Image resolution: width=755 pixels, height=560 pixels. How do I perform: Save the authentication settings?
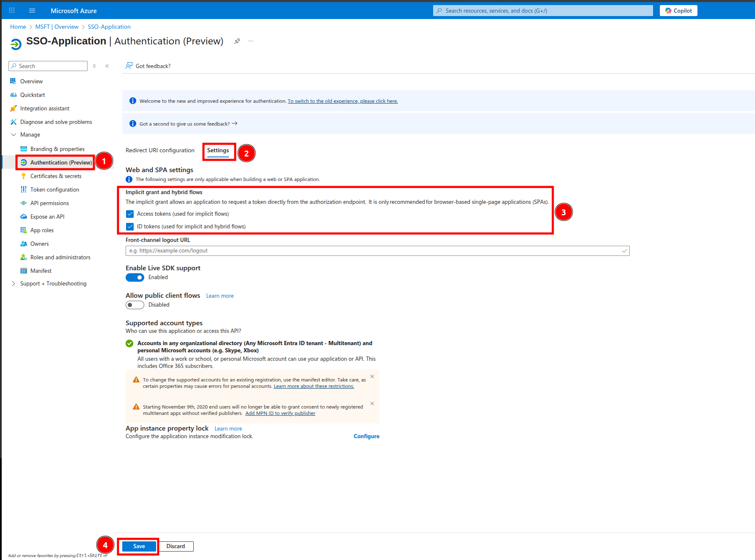[x=139, y=546]
